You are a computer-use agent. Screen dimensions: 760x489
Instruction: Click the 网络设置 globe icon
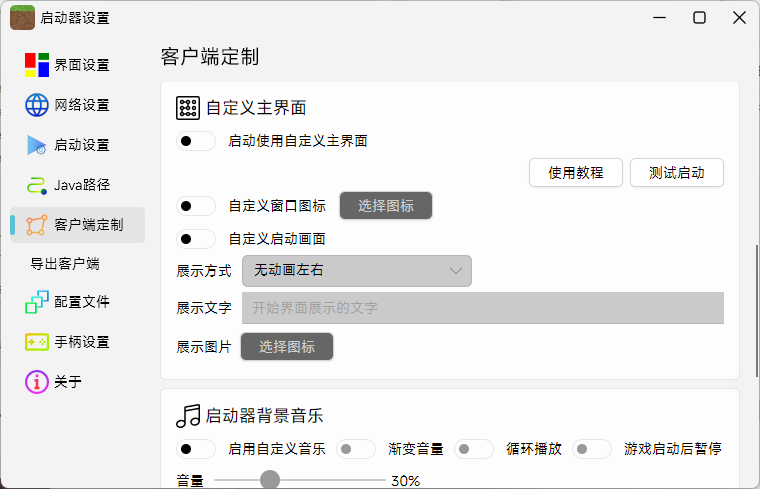pyautogui.click(x=37, y=105)
